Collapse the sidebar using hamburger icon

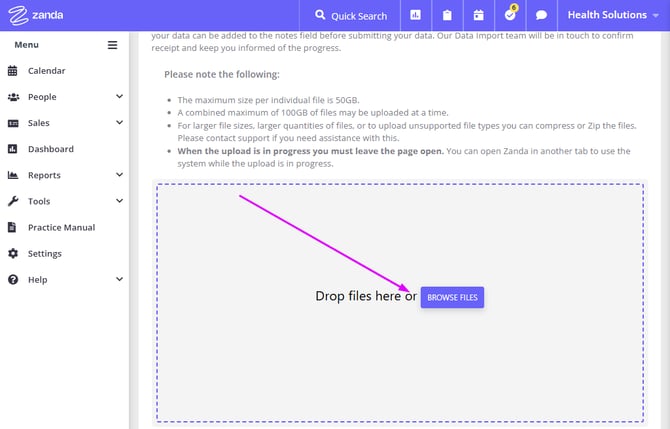point(113,45)
